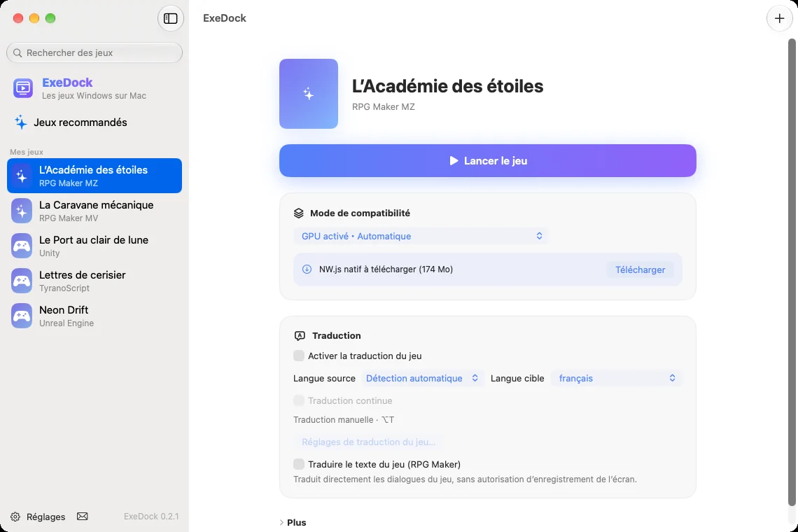Click the ExeDock app logo icon
The width and height of the screenshot is (798, 532).
(23, 88)
